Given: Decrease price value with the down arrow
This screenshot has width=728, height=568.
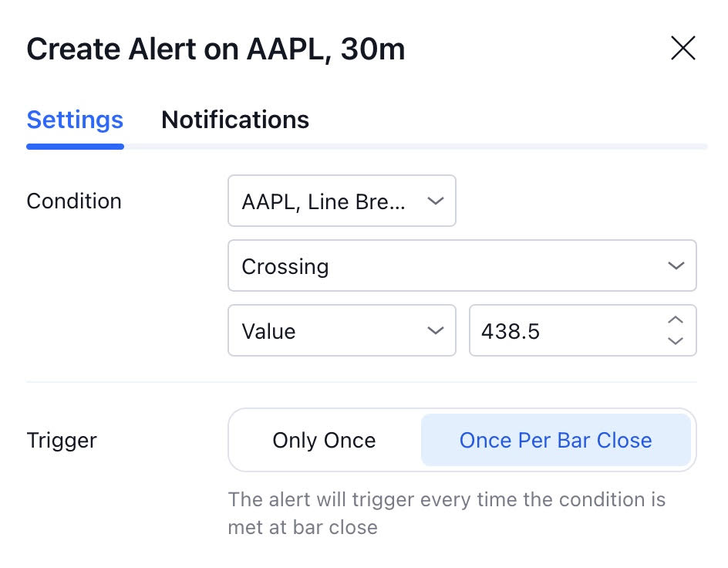Looking at the screenshot, I should (x=676, y=341).
